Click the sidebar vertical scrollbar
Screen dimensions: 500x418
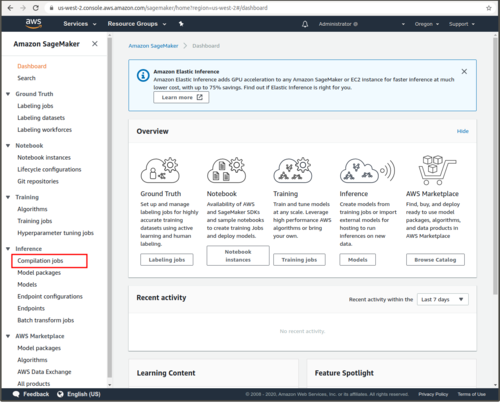(x=110, y=207)
